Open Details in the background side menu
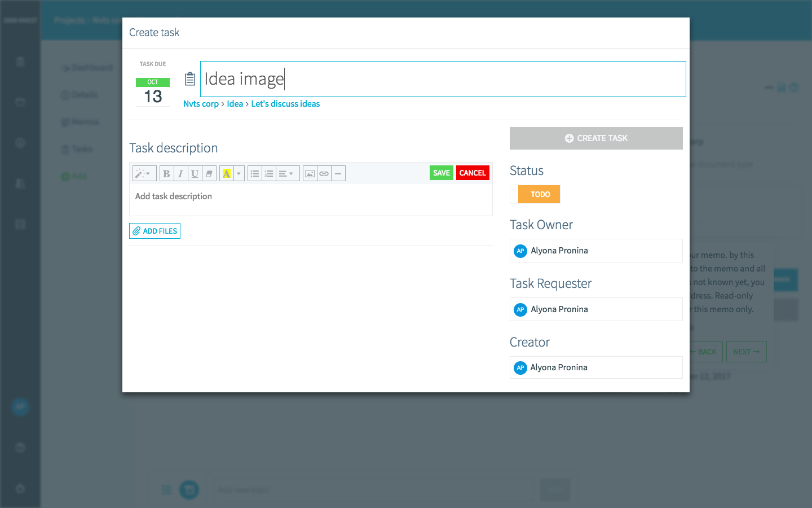 (x=80, y=95)
